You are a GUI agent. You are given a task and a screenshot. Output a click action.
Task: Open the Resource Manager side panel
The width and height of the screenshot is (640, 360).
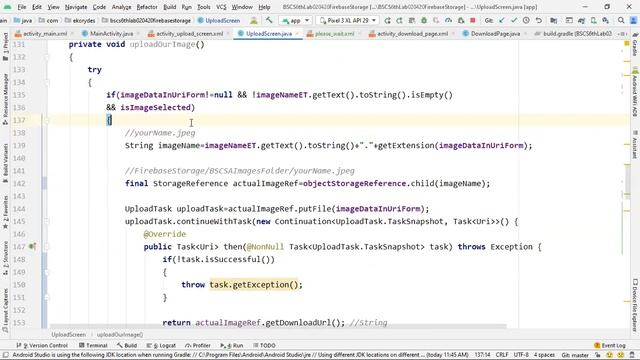(5, 99)
